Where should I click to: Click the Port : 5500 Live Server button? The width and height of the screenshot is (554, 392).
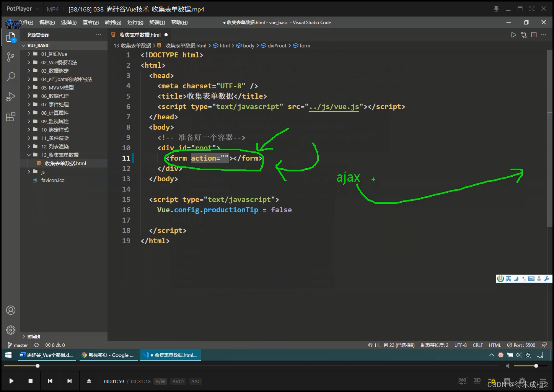click(x=521, y=345)
